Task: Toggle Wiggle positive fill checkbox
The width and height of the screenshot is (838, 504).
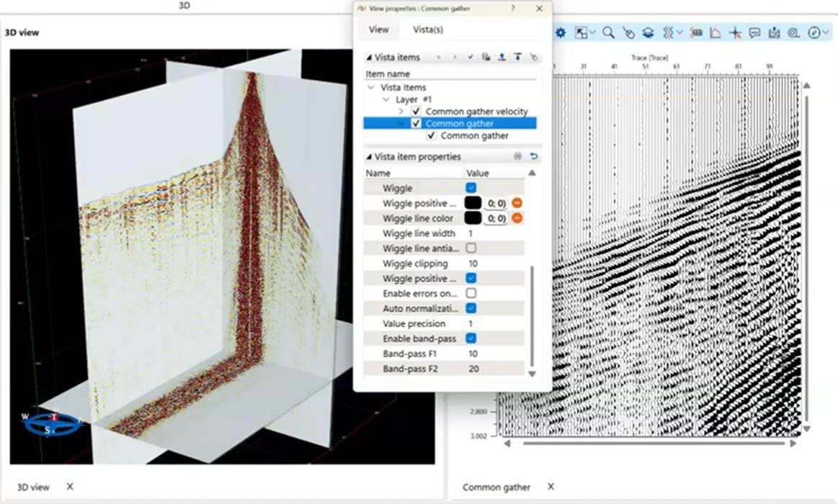Action: (471, 278)
